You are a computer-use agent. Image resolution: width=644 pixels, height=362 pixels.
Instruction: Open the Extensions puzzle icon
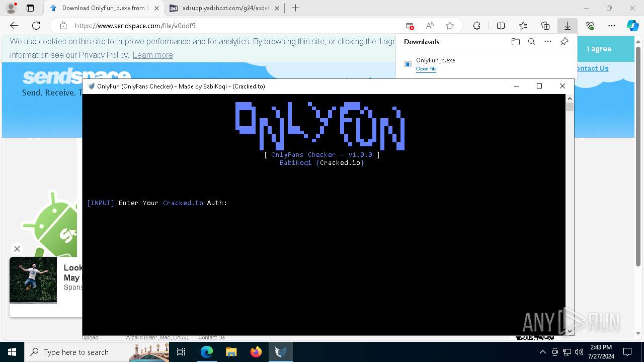click(476, 26)
